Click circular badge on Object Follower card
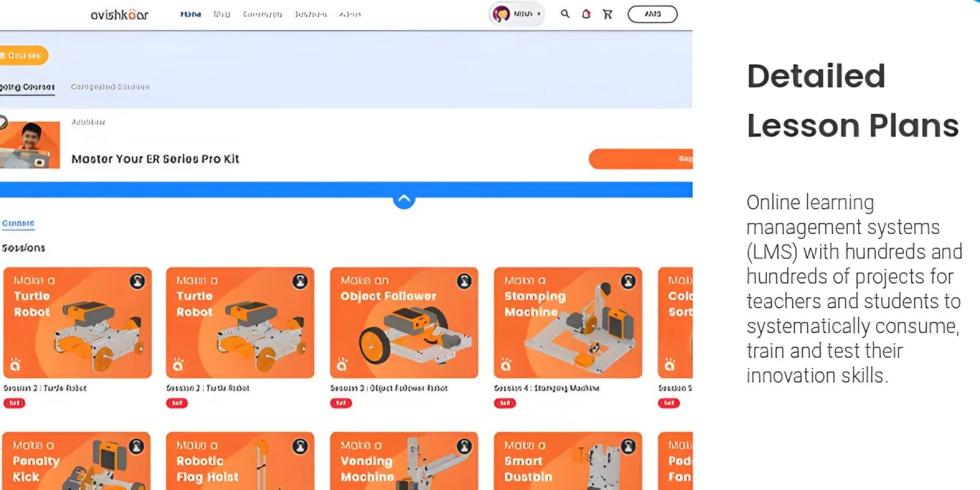Viewport: 980px width, 490px height. click(x=464, y=281)
